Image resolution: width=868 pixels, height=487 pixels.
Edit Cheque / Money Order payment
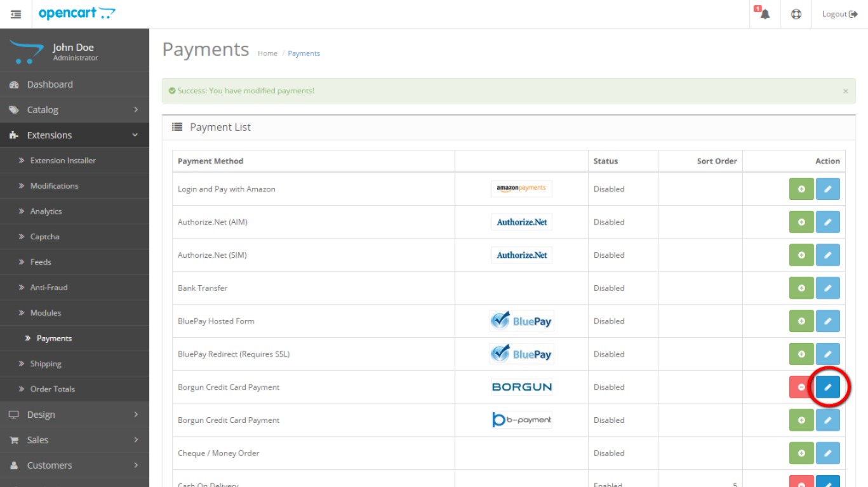tap(827, 453)
